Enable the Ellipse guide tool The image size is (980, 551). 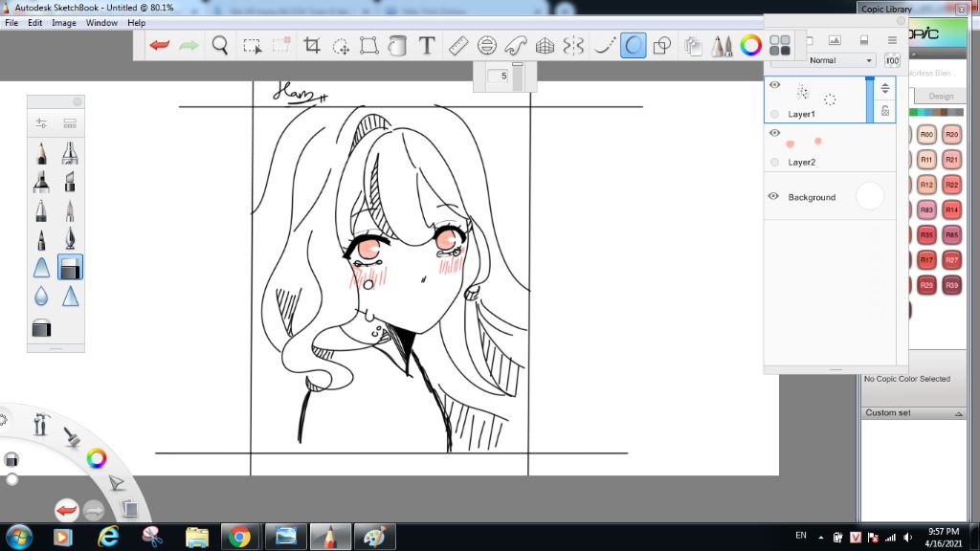[x=487, y=45]
